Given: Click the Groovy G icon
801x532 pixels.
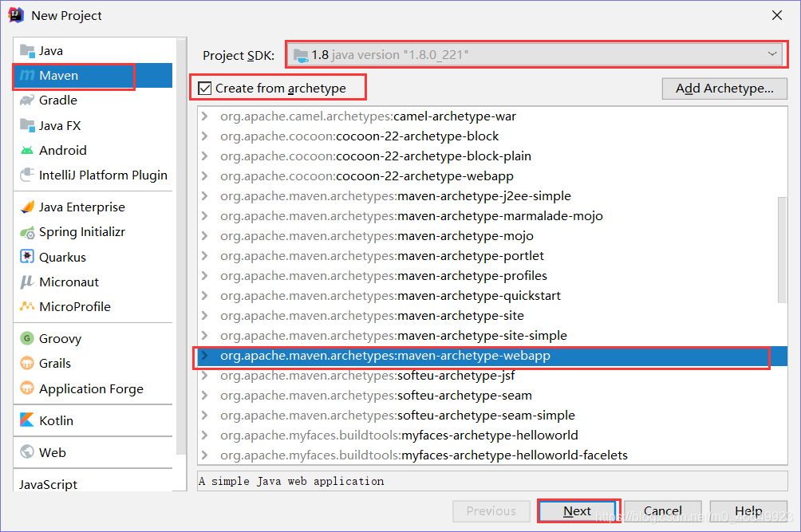Looking at the screenshot, I should [27, 338].
